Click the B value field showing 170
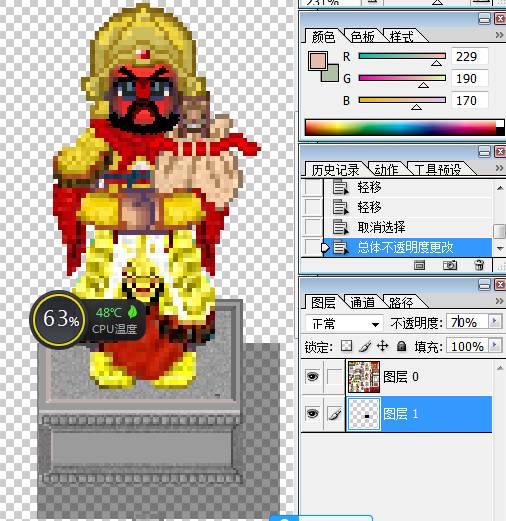 (x=470, y=100)
